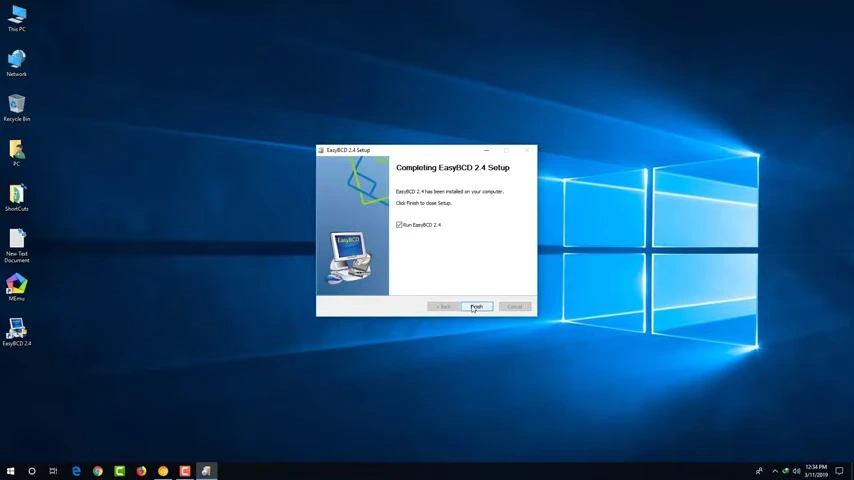Image resolution: width=854 pixels, height=480 pixels.
Task: Open the People icon in system tray
Action: click(759, 471)
